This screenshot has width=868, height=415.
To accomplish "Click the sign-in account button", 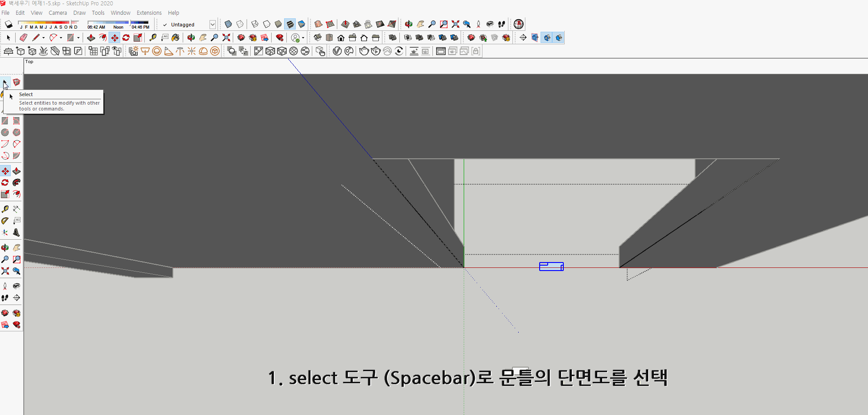I will [296, 38].
